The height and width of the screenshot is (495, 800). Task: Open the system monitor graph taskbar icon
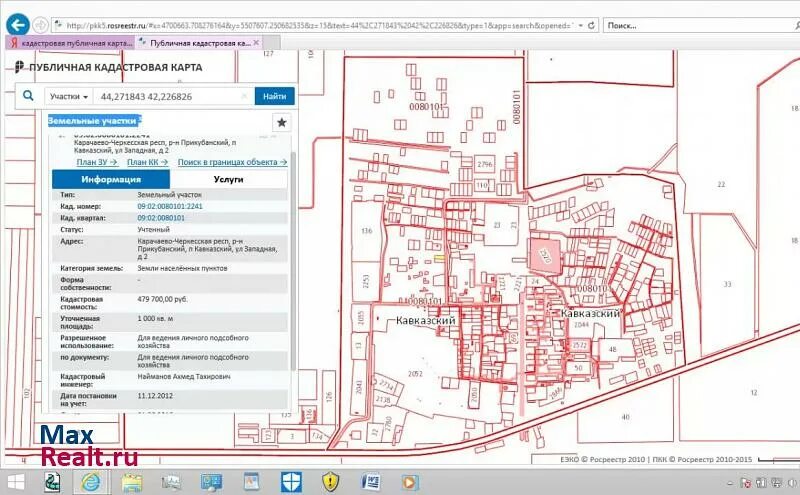171,482
